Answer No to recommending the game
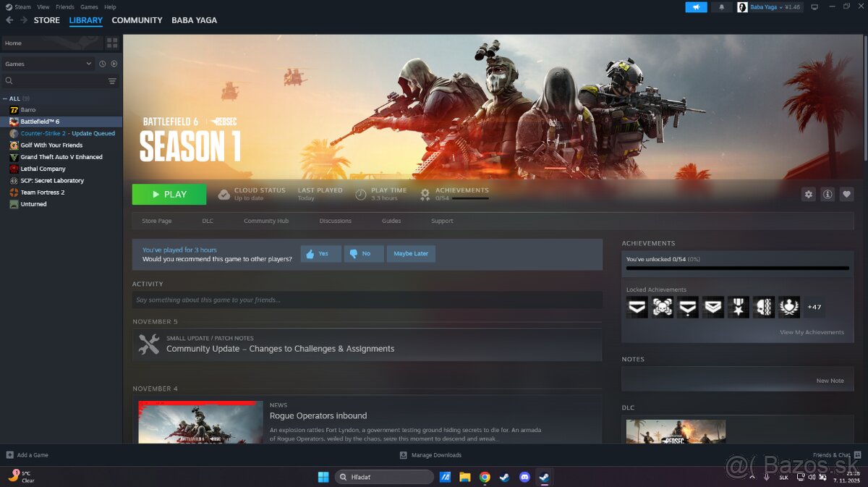The width and height of the screenshot is (868, 487). (364, 253)
